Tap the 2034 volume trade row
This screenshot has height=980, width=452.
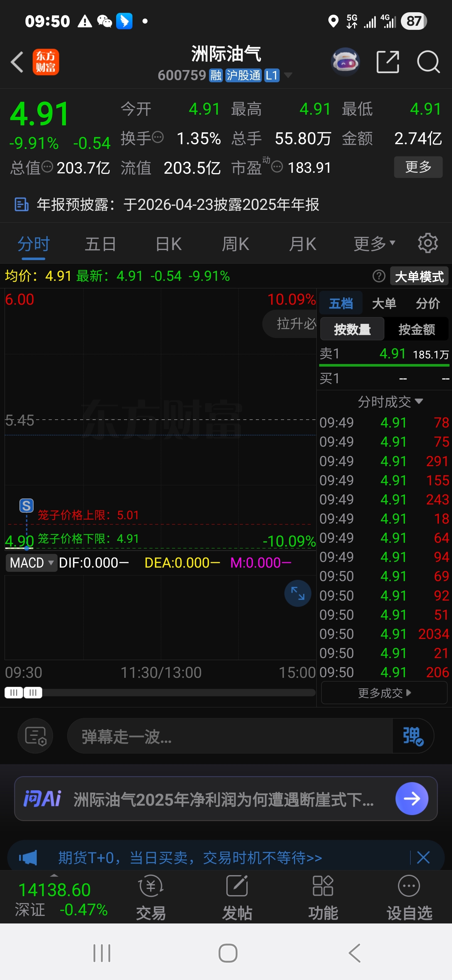pyautogui.click(x=384, y=634)
